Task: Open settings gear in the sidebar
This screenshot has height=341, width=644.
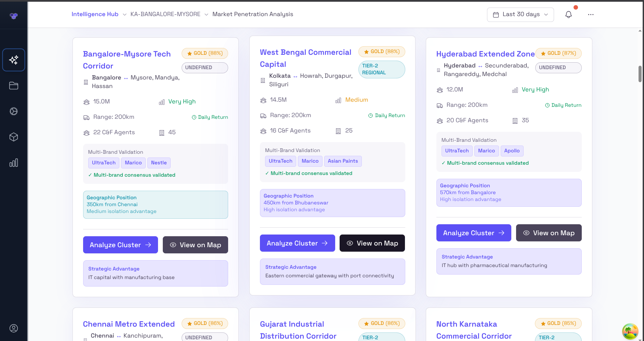Action: click(x=14, y=111)
